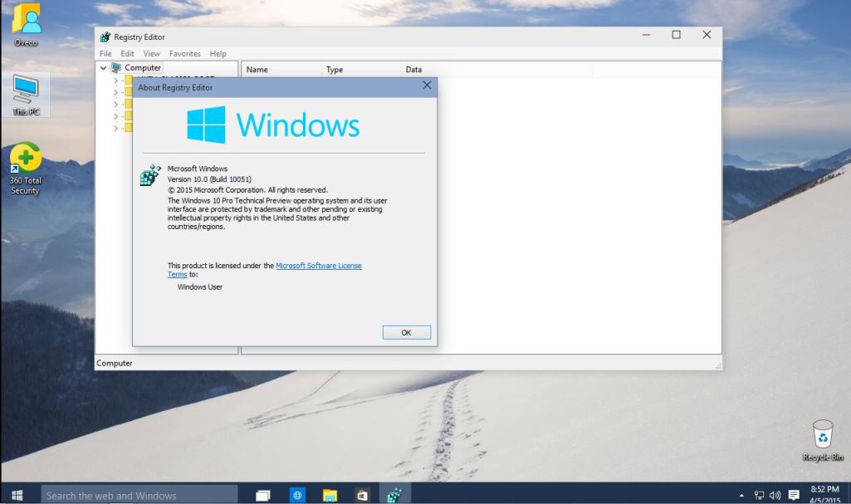Click Registry Editor taskbar button

coord(395,495)
